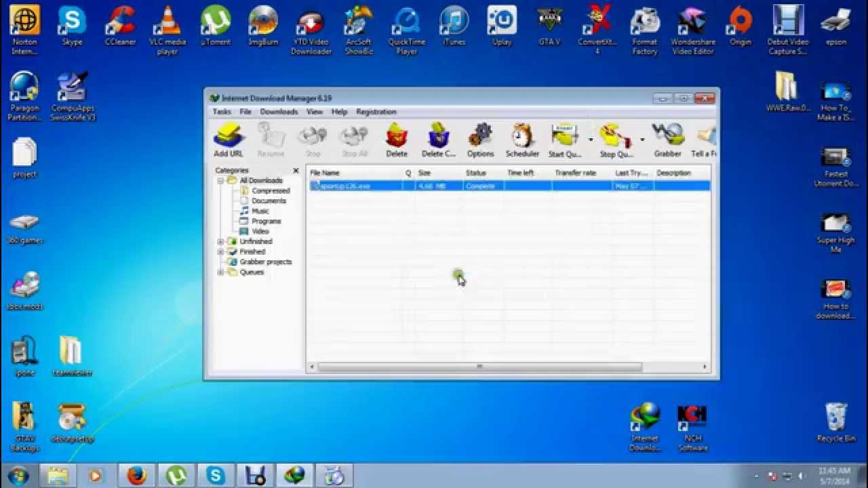Click the Stop Queue toolbar icon
Image resolution: width=868 pixels, height=488 pixels.
(x=616, y=140)
